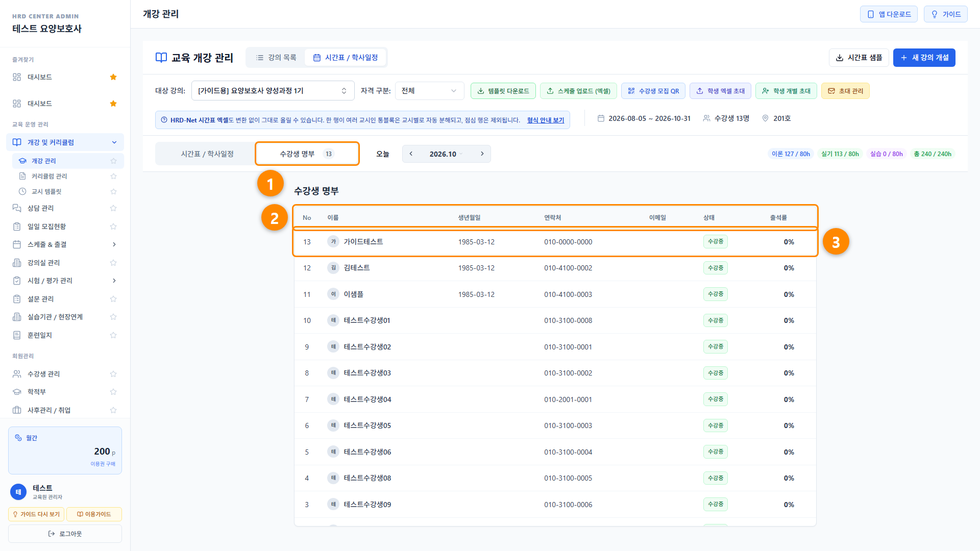Screen dimensions: 980x551
Task: Go to previous month arrow
Action: click(411, 154)
